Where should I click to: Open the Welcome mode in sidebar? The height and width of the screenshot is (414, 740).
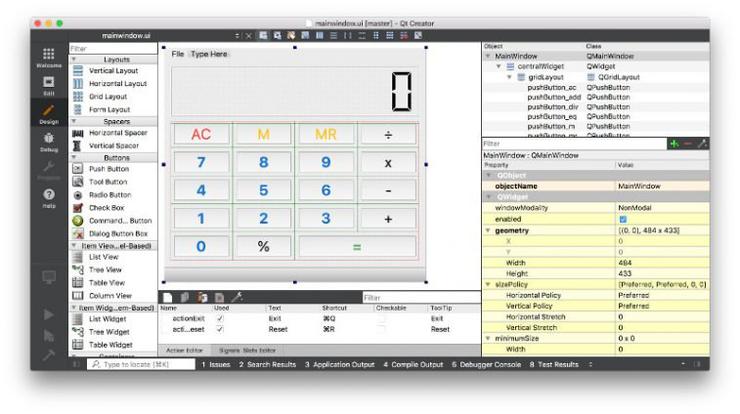tap(48, 57)
